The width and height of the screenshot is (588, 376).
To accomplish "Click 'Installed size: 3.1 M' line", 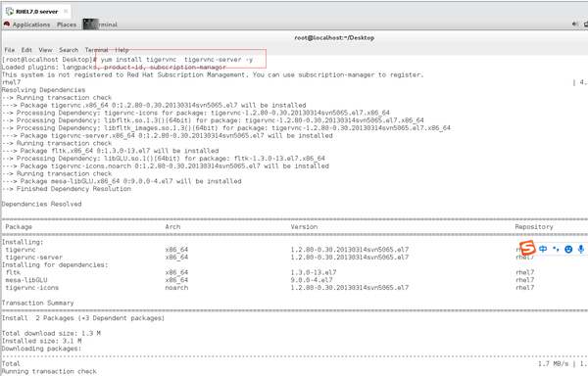I will coord(41,341).
